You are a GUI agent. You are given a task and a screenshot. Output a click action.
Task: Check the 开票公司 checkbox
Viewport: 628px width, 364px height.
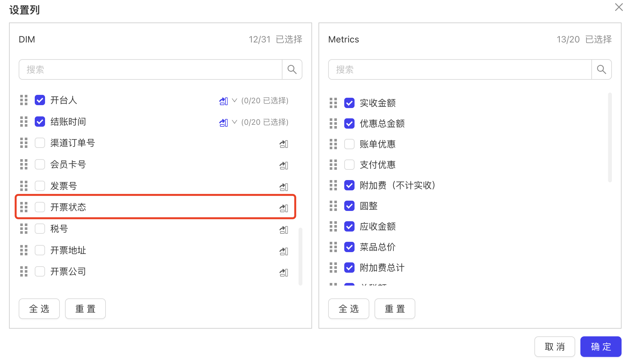(x=40, y=271)
